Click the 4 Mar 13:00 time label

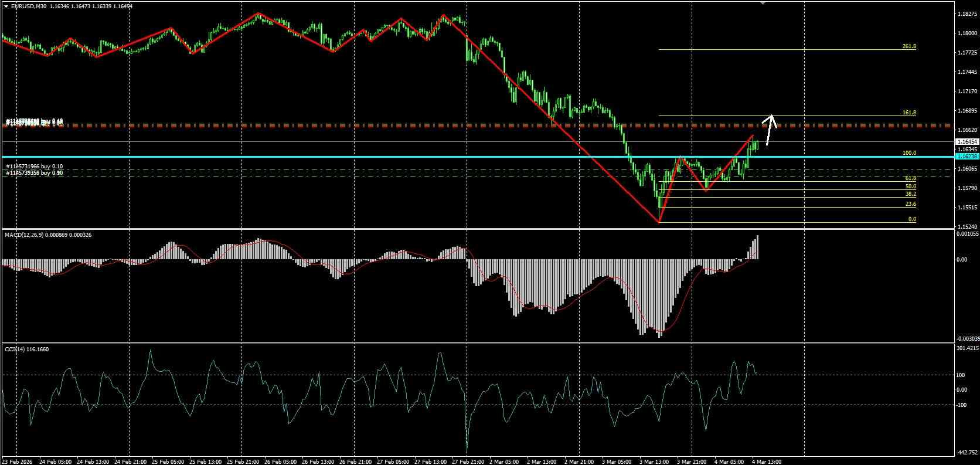tap(767, 461)
